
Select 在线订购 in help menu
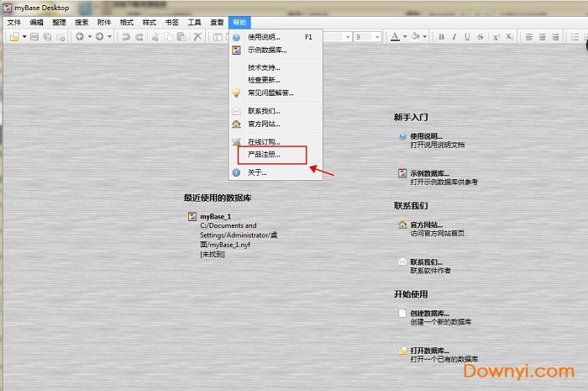[x=276, y=142]
